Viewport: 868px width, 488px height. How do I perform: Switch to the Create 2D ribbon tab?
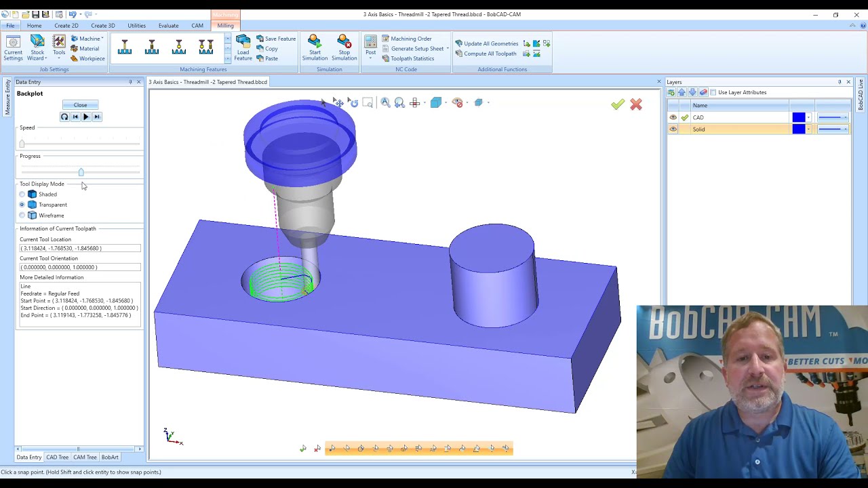point(66,26)
